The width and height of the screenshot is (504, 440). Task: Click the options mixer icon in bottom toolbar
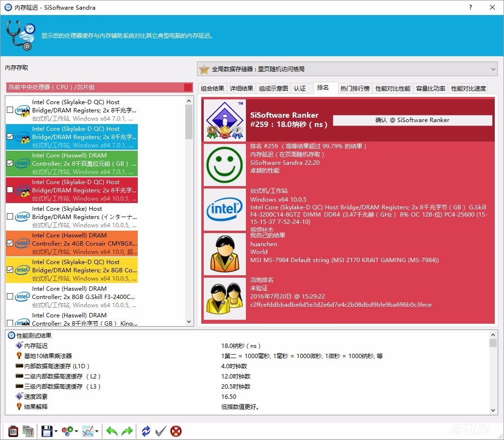pyautogui.click(x=13, y=431)
